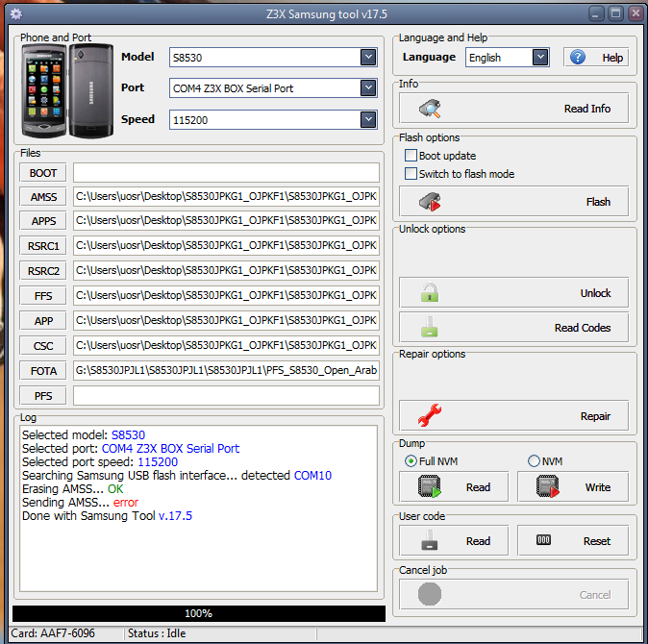The image size is (648, 644).
Task: Click the green padlock Unlock icon
Action: (430, 292)
